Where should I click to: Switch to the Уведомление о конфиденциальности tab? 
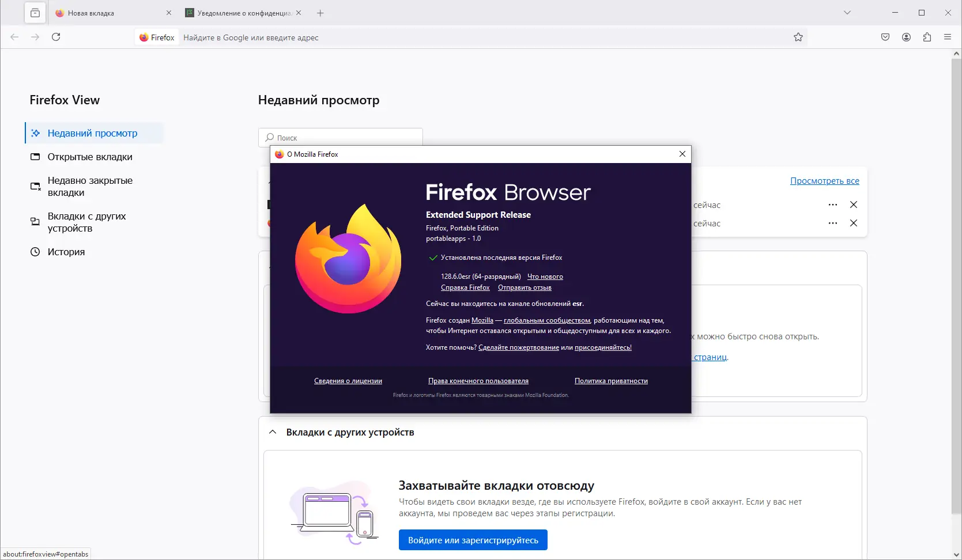click(242, 12)
